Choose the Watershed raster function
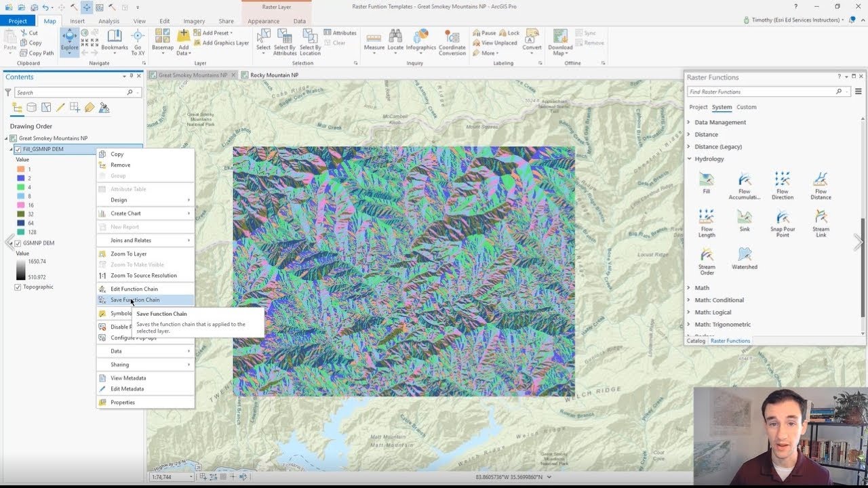 point(745,259)
